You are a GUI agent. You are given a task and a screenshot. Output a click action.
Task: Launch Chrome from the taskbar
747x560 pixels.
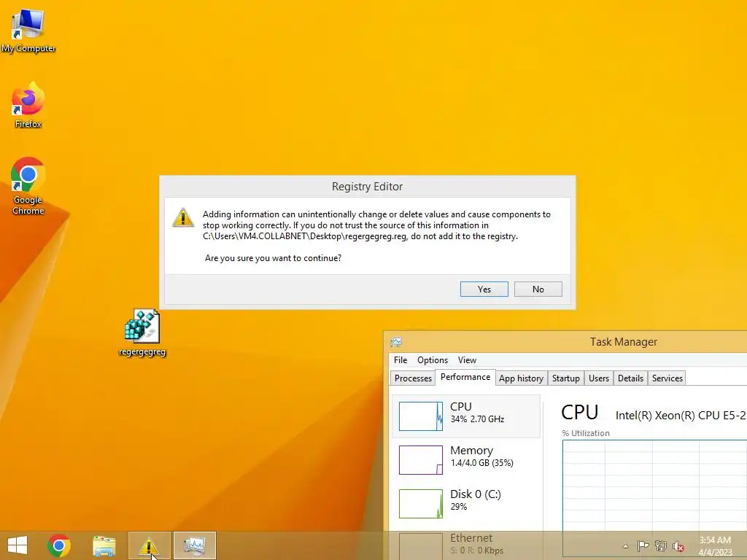click(x=59, y=545)
